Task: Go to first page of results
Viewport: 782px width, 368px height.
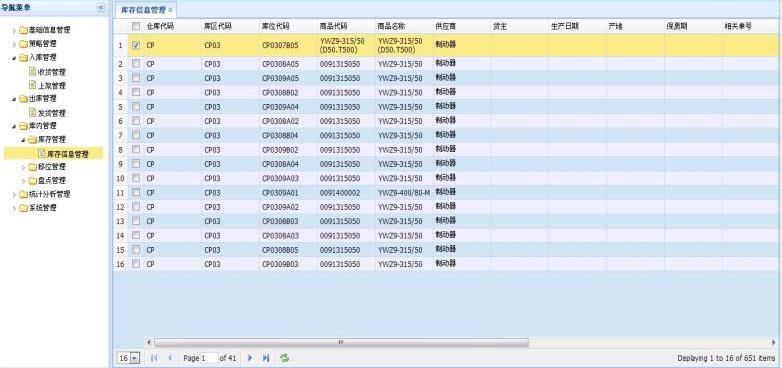Action: (154, 358)
